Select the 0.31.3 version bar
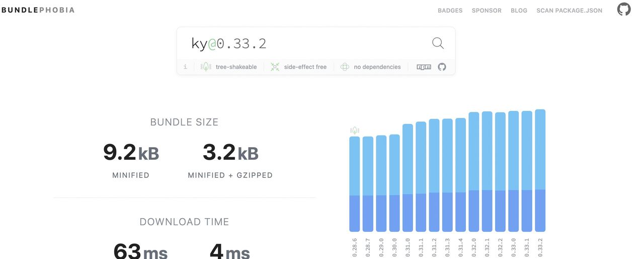Viewport: 644px width, 259px height. [447, 175]
